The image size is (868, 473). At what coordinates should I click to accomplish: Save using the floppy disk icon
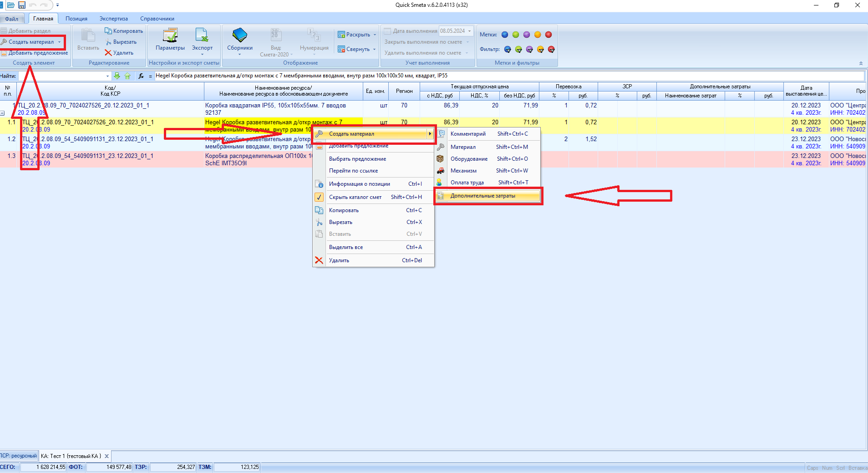pyautogui.click(x=21, y=5)
